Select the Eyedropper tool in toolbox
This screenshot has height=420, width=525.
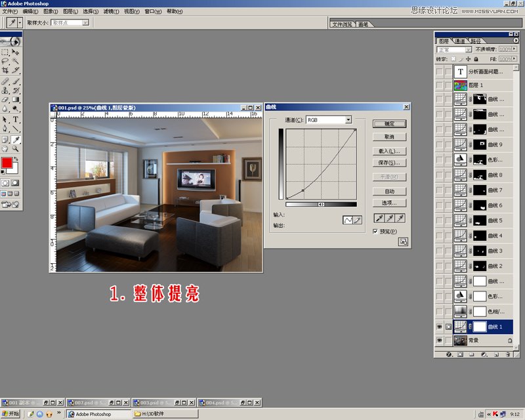[15, 139]
